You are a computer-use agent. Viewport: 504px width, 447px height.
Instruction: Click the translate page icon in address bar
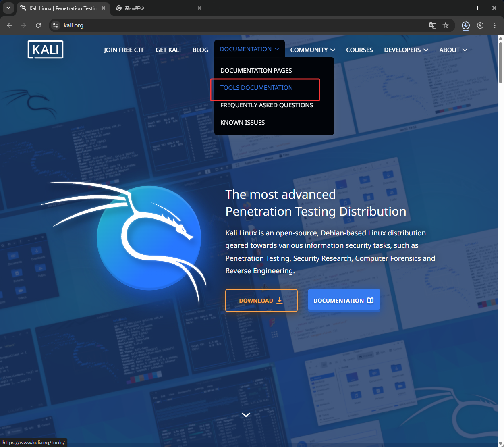(433, 25)
